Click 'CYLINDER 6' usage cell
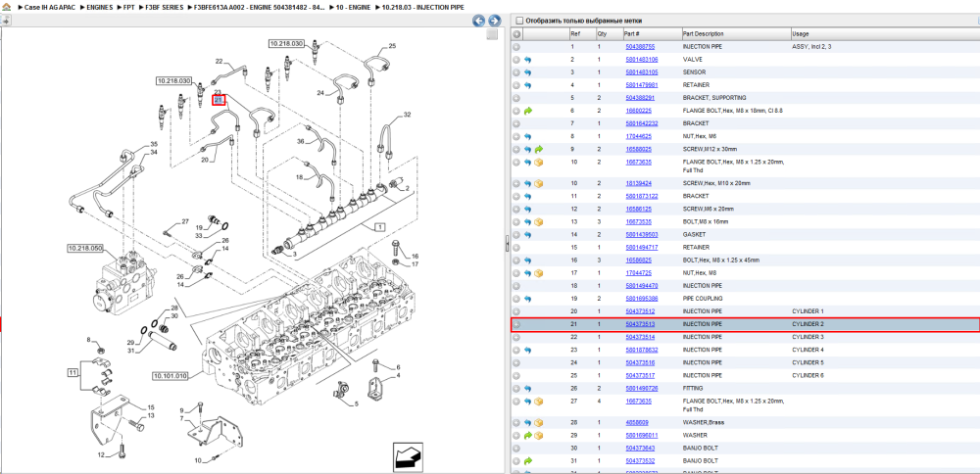980x474 pixels. pyautogui.click(x=808, y=375)
